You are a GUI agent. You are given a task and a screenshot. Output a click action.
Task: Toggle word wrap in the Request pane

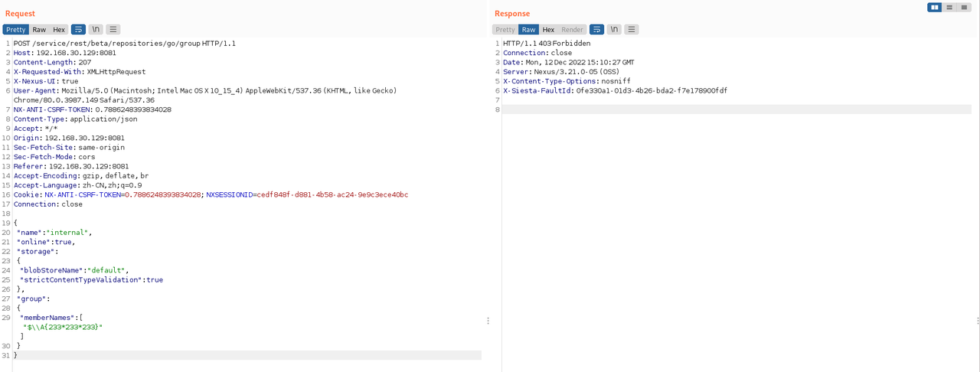pyautogui.click(x=78, y=30)
